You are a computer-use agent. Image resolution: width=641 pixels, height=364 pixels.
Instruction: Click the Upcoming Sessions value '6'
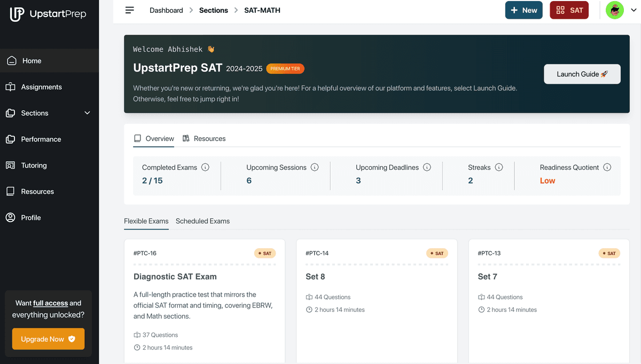click(x=249, y=181)
